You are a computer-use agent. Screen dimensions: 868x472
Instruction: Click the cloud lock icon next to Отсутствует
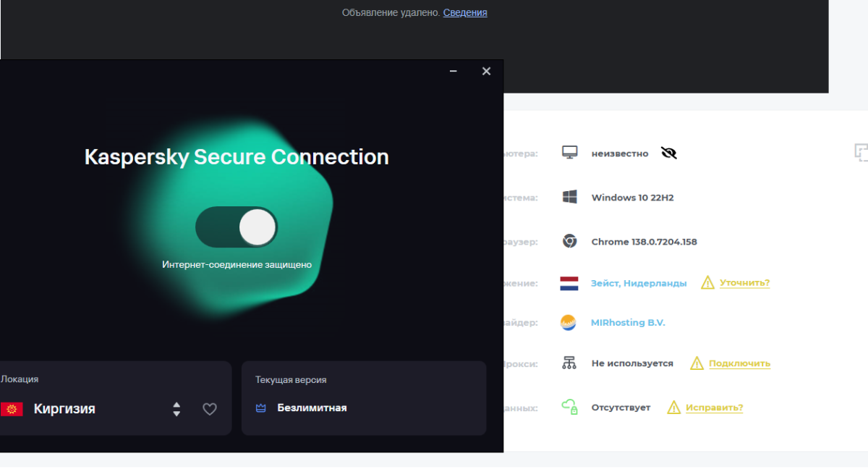(x=570, y=407)
